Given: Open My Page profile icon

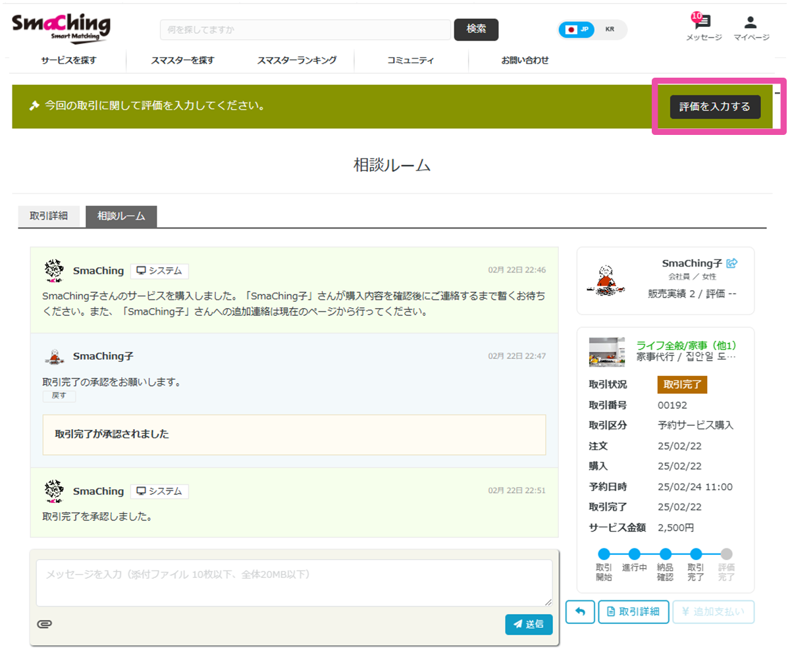Looking at the screenshot, I should coord(750,23).
